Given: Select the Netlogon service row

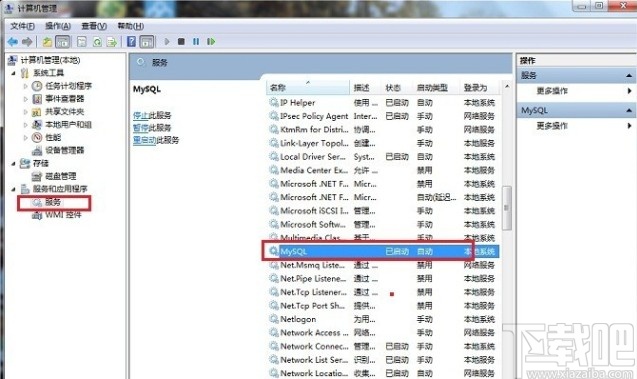Looking at the screenshot, I should [383, 319].
